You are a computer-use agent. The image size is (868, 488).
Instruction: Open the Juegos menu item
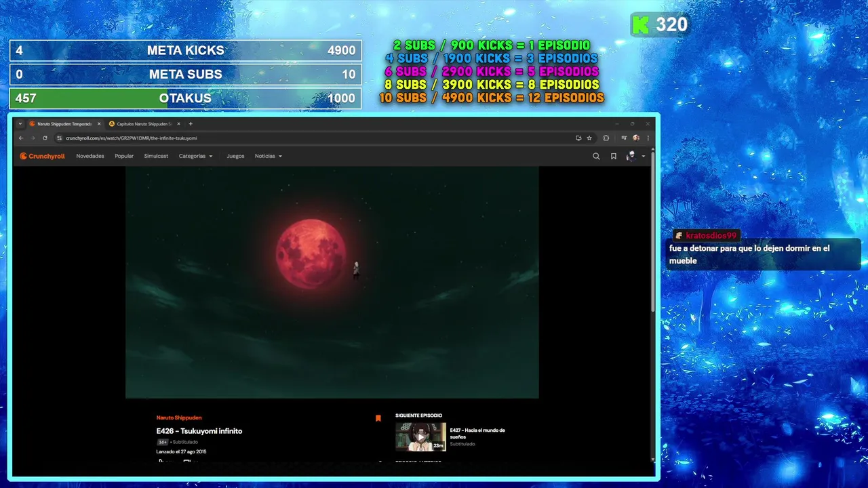[x=235, y=156]
